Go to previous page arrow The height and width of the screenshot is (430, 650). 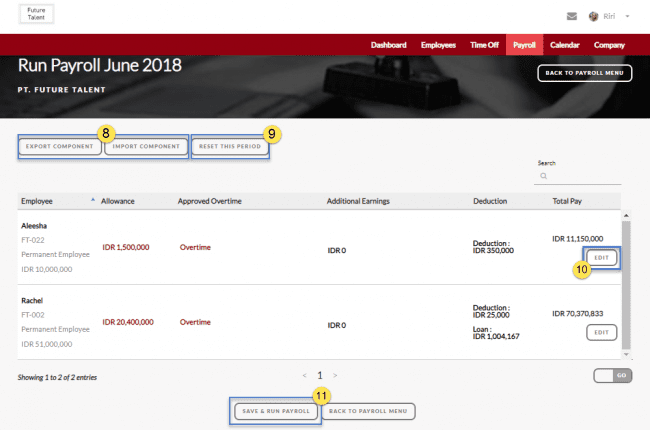(304, 375)
